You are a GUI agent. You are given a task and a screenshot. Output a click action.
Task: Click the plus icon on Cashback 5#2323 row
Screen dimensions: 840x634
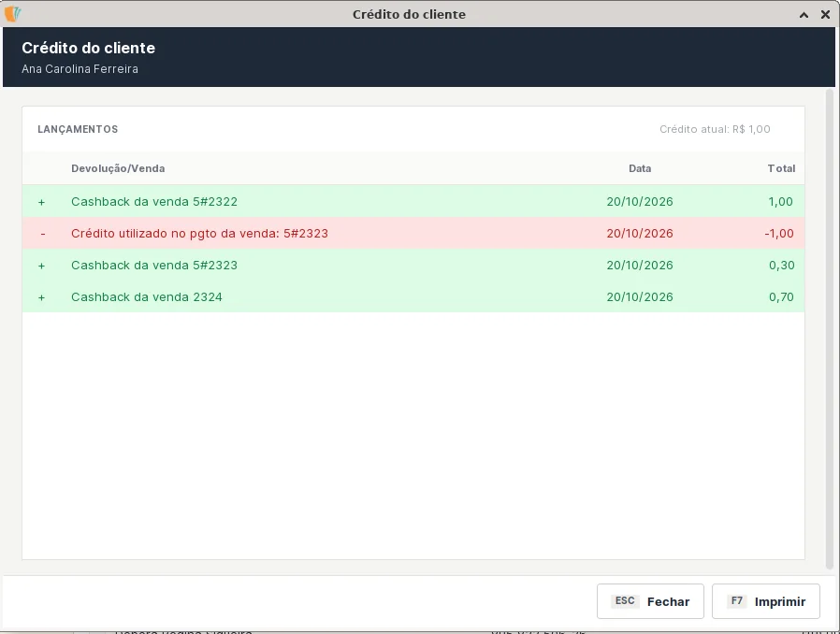pyautogui.click(x=42, y=267)
